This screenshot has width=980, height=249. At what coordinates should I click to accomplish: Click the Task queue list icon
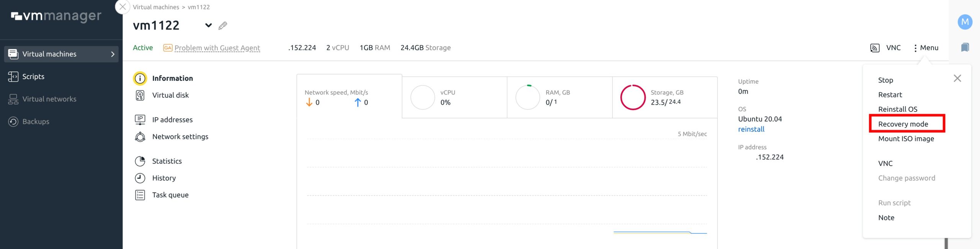click(140, 195)
